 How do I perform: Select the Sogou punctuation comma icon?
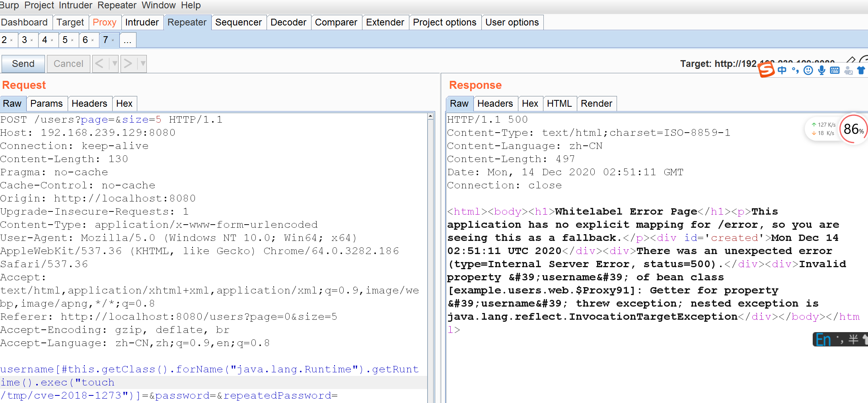point(795,71)
